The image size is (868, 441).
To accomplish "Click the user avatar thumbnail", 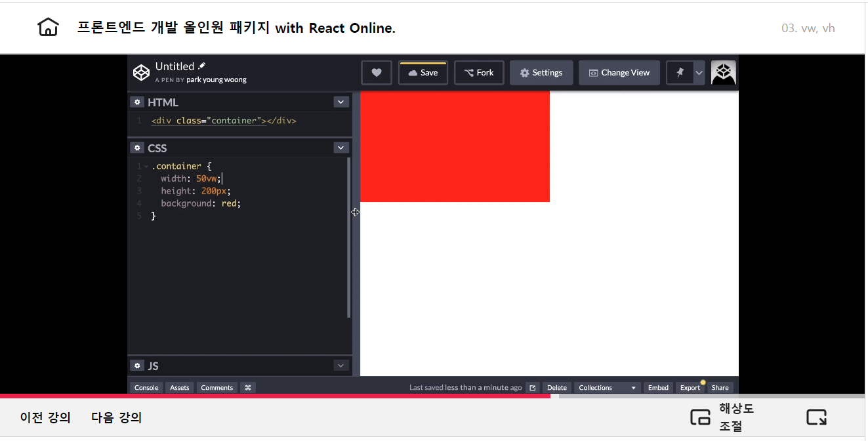I will [723, 73].
